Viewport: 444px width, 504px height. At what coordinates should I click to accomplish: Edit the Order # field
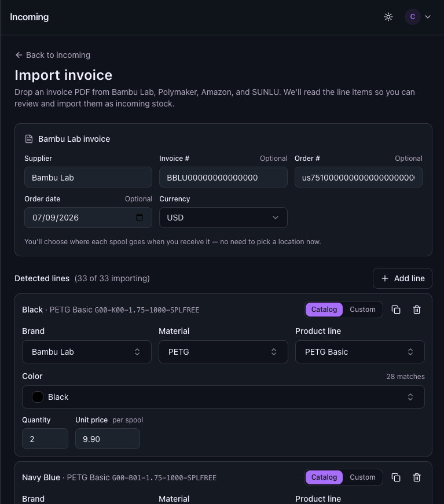tap(358, 177)
